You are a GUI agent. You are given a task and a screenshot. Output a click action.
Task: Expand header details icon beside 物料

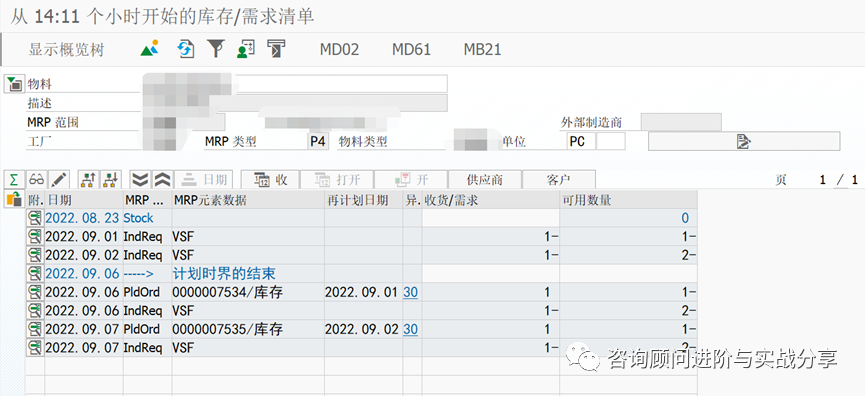tap(14, 84)
